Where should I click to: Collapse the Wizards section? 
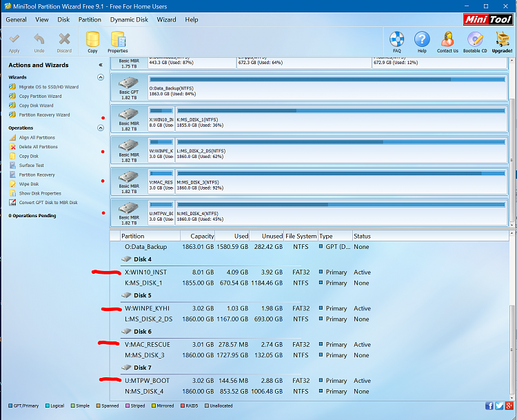click(x=101, y=77)
